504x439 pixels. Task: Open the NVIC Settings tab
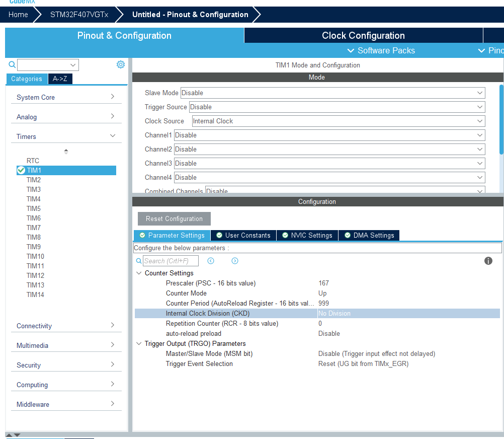(x=307, y=236)
